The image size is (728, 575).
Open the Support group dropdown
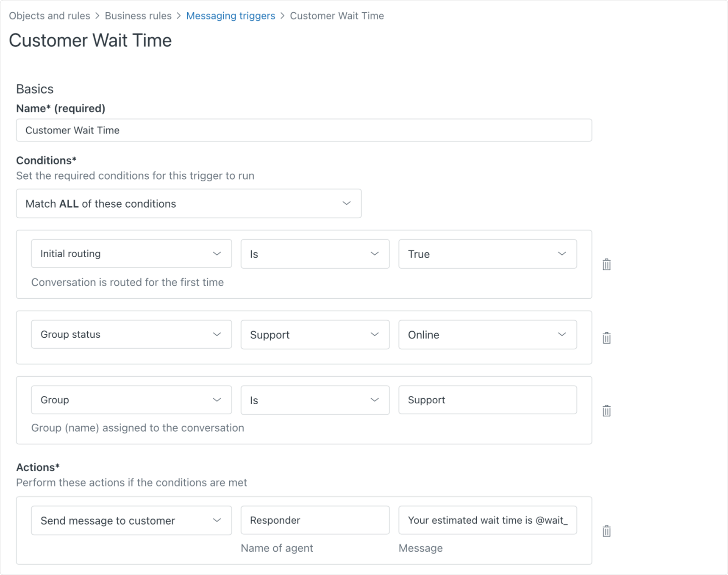pos(315,334)
